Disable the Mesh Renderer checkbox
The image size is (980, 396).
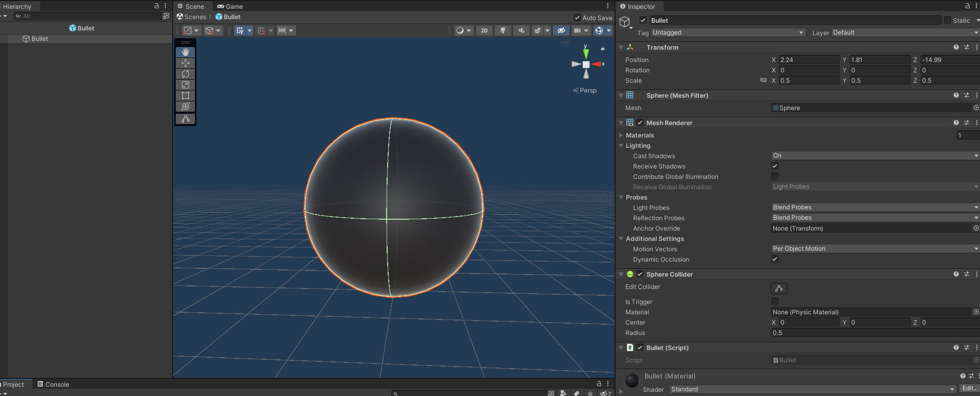(640, 123)
